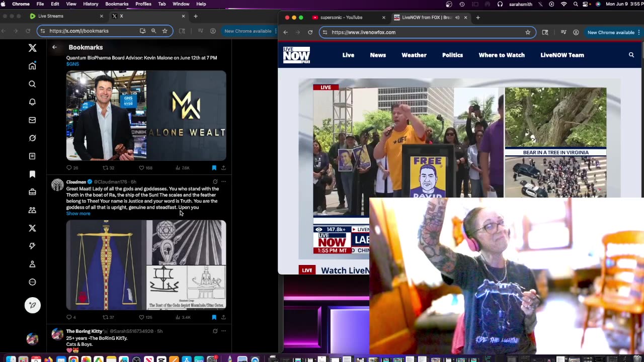644x362 pixels.
Task: Open account avatar at sidebar bottom
Action: coord(32,338)
